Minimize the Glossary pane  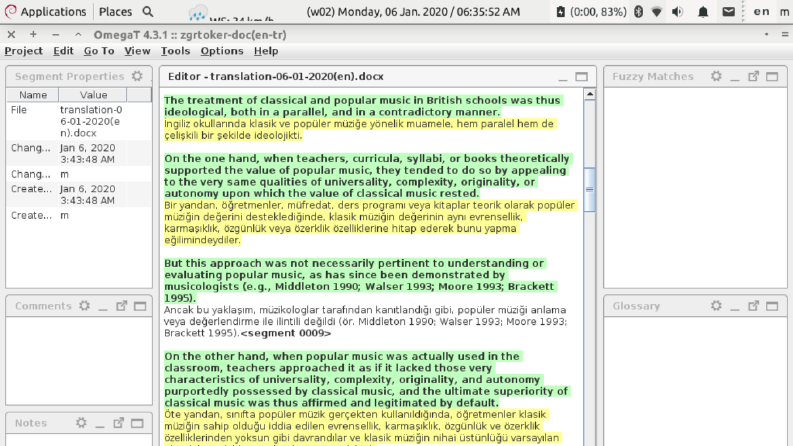tap(735, 306)
